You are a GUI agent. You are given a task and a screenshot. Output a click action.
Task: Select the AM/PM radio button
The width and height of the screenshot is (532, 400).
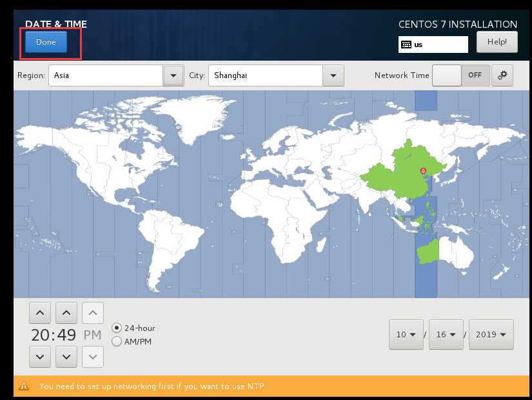(x=116, y=341)
